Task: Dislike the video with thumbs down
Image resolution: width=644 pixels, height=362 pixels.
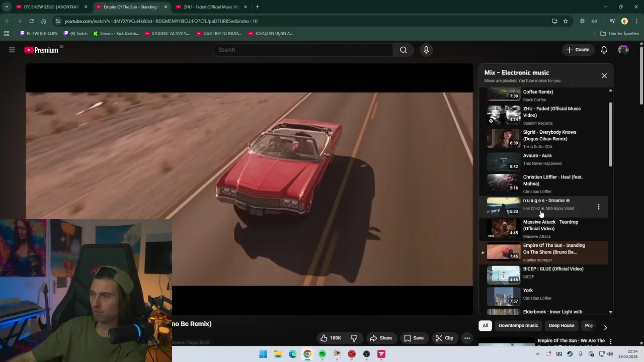Action: pos(354,338)
